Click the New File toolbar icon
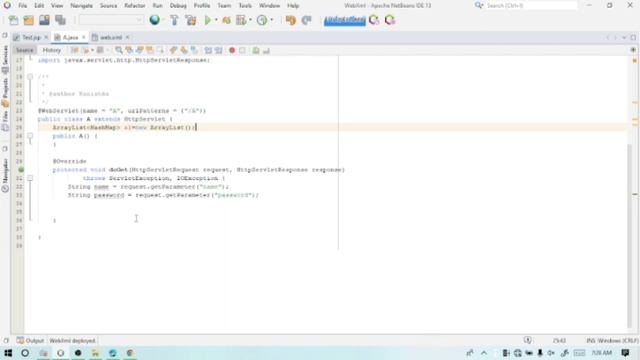The width and height of the screenshot is (640, 360). [13, 20]
